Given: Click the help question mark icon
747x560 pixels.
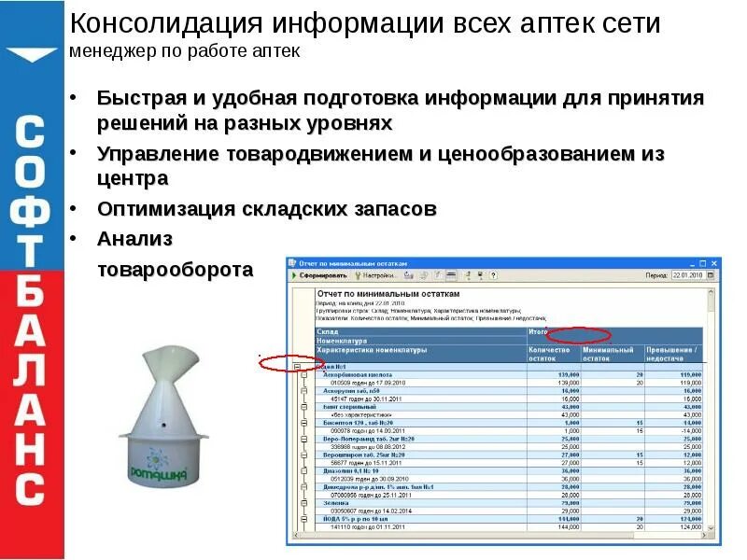Looking at the screenshot, I should pyautogui.click(x=494, y=275).
